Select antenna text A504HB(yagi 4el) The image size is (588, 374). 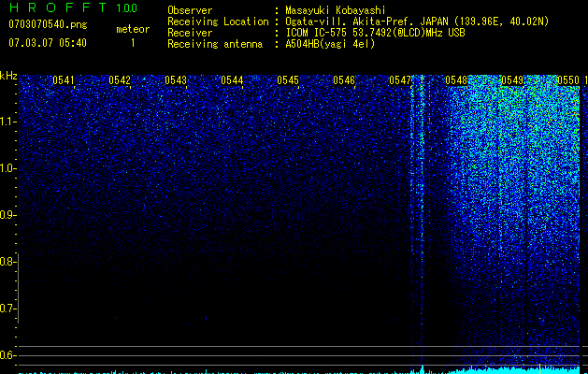330,44
